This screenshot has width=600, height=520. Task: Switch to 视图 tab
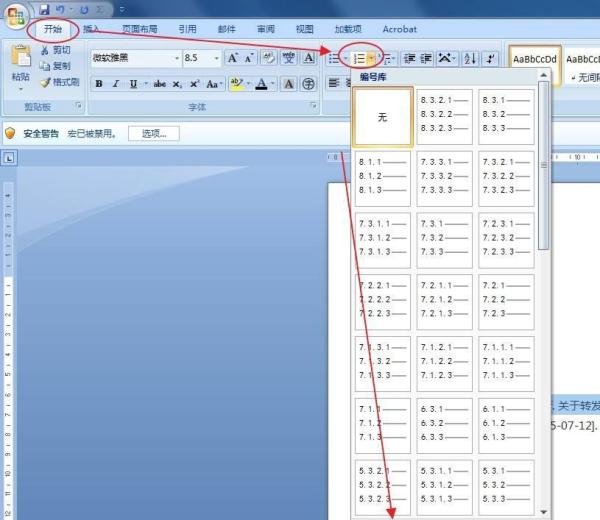click(305, 29)
